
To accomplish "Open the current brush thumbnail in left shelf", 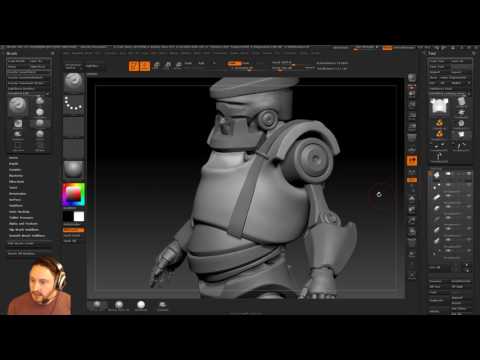I will [x=74, y=83].
